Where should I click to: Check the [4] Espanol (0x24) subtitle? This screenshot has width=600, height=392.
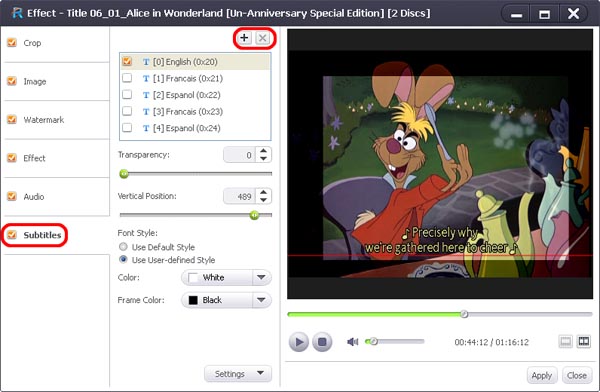127,127
